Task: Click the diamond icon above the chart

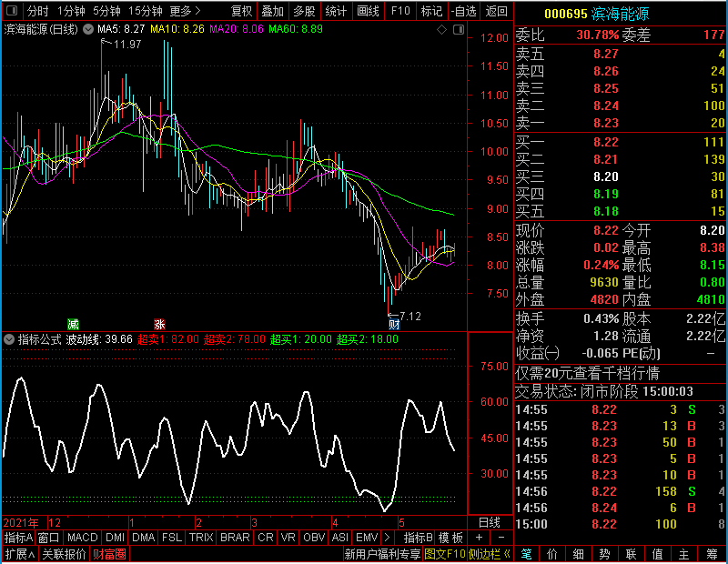Action: (441, 30)
